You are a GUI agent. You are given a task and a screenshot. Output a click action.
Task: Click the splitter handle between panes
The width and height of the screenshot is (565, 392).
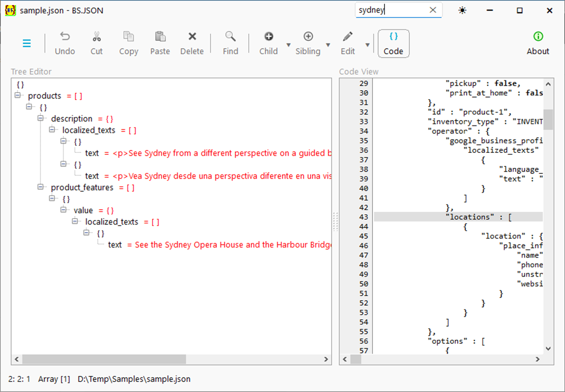point(336,221)
